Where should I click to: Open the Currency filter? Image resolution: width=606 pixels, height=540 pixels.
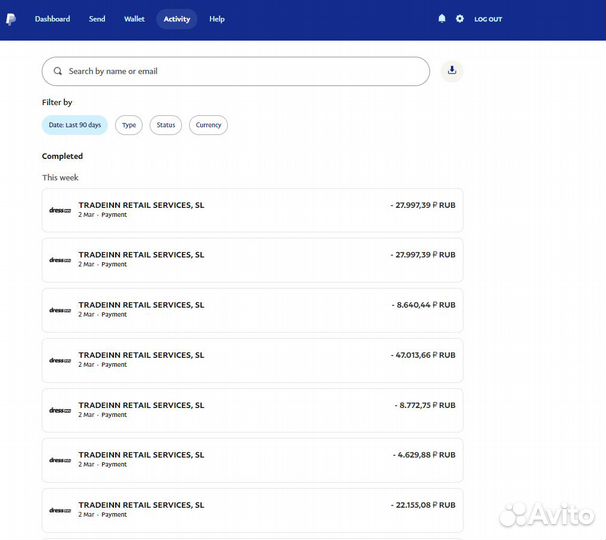pyautogui.click(x=208, y=125)
